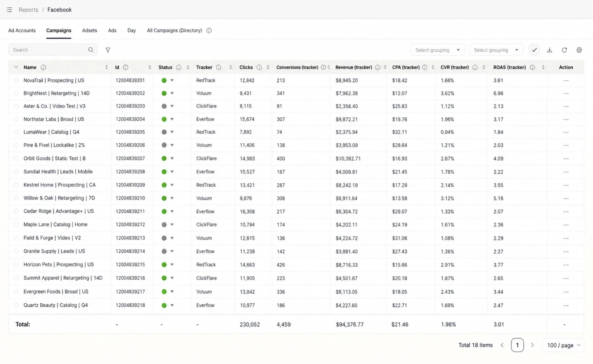The image size is (593, 364).
Task: Refresh the table data
Action: click(564, 50)
